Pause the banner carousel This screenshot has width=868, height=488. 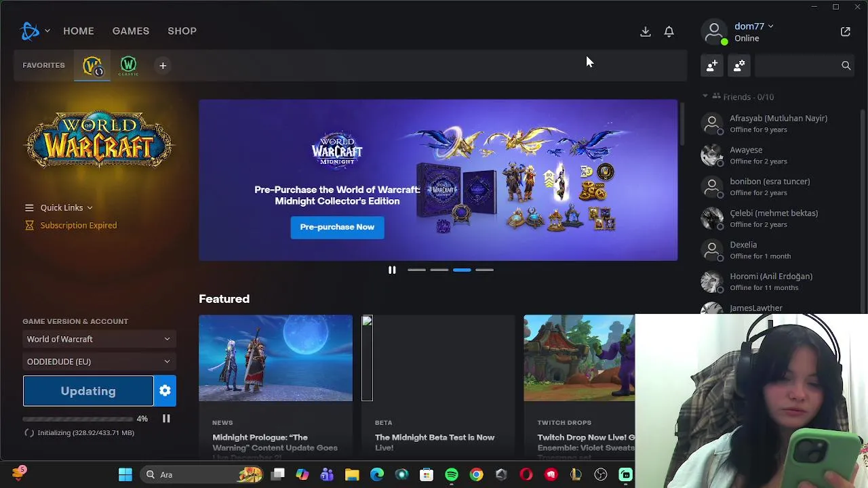click(x=392, y=270)
